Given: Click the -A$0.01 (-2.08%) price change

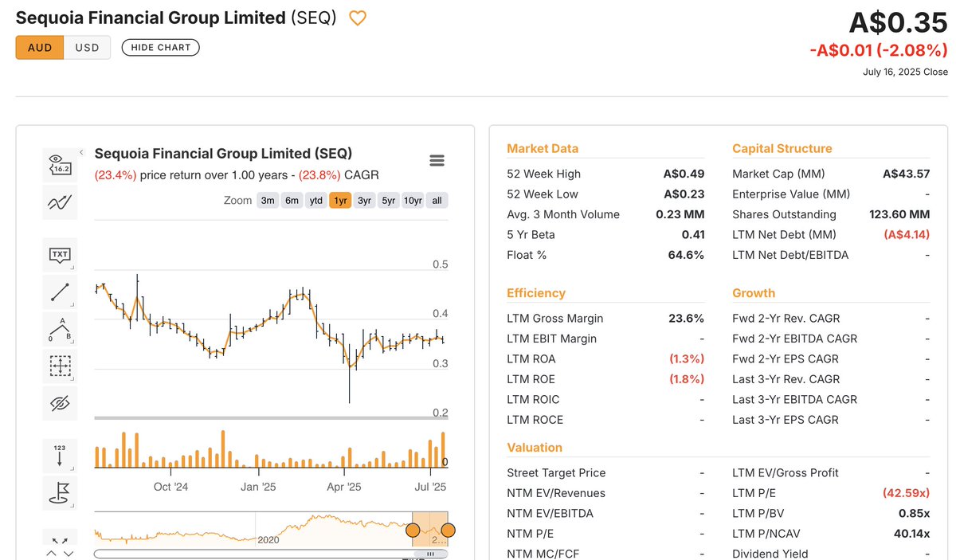Looking at the screenshot, I should pyautogui.click(x=879, y=50).
